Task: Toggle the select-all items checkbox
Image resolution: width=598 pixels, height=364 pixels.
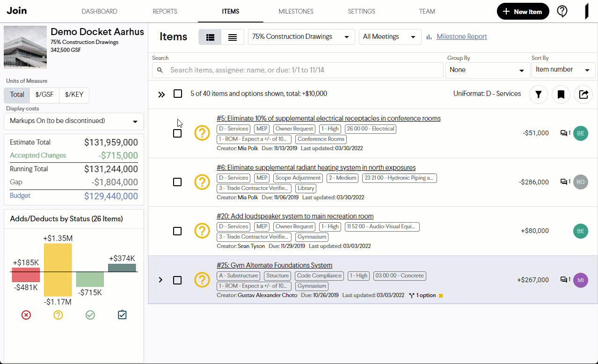Action: [178, 94]
